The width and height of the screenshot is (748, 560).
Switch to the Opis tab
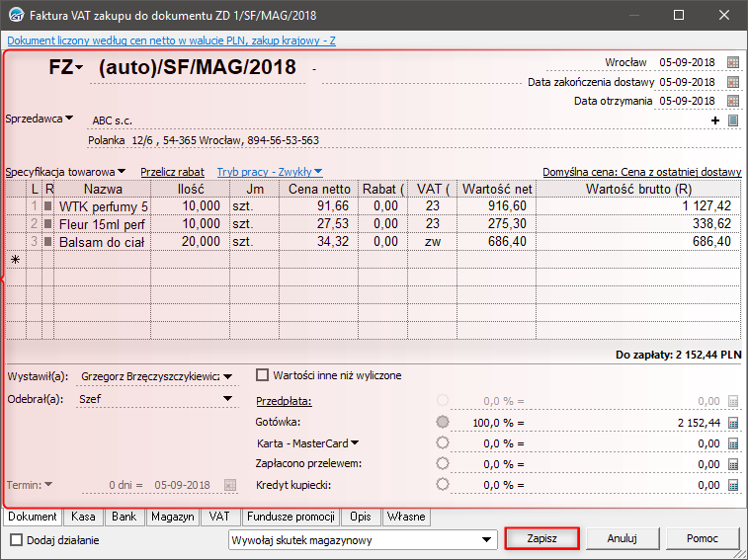(x=360, y=517)
